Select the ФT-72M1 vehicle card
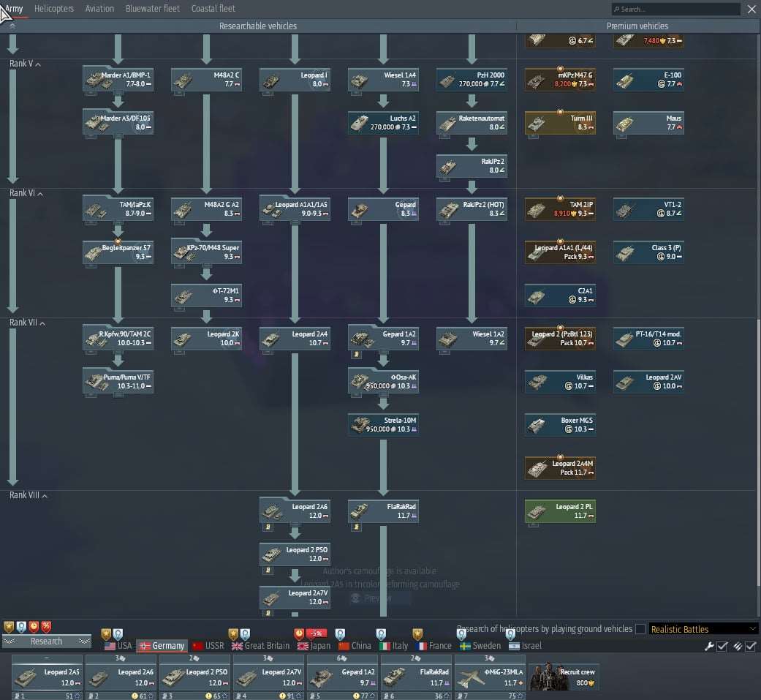 pyautogui.click(x=207, y=296)
